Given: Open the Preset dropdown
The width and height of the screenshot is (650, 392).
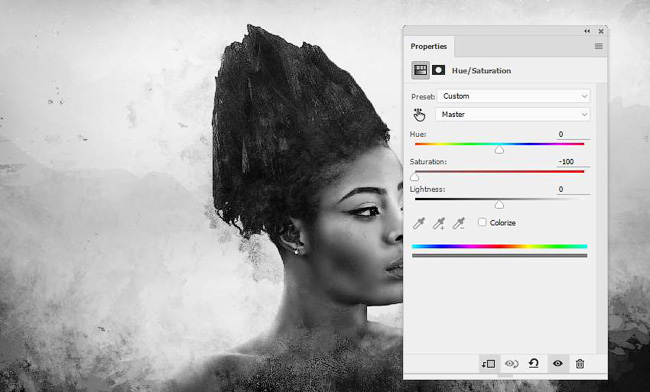Looking at the screenshot, I should pyautogui.click(x=513, y=96).
